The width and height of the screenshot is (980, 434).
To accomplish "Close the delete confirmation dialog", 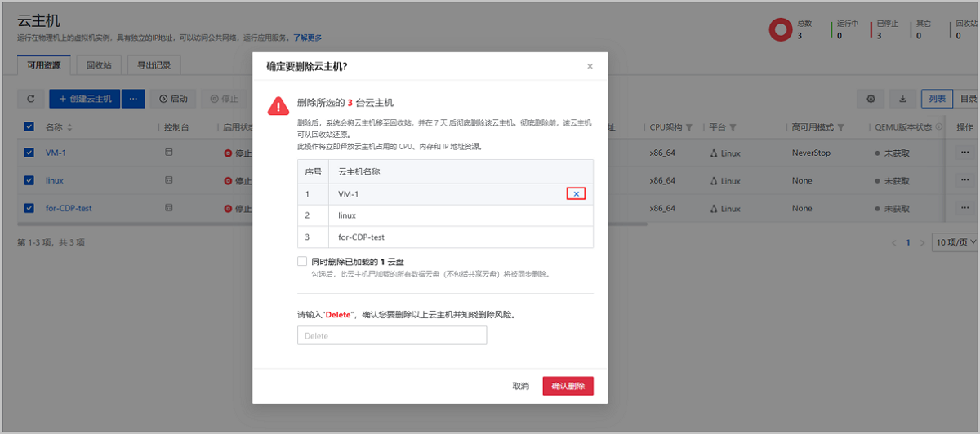I will pyautogui.click(x=590, y=67).
